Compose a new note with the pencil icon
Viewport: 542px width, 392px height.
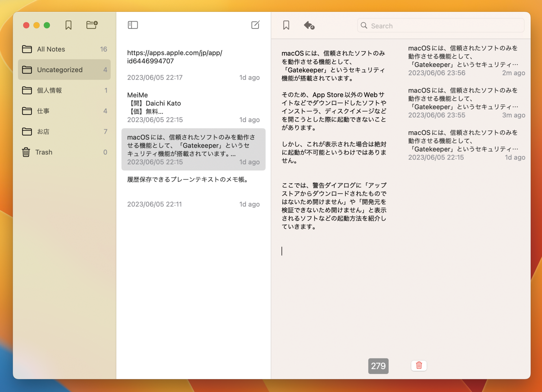(x=255, y=25)
